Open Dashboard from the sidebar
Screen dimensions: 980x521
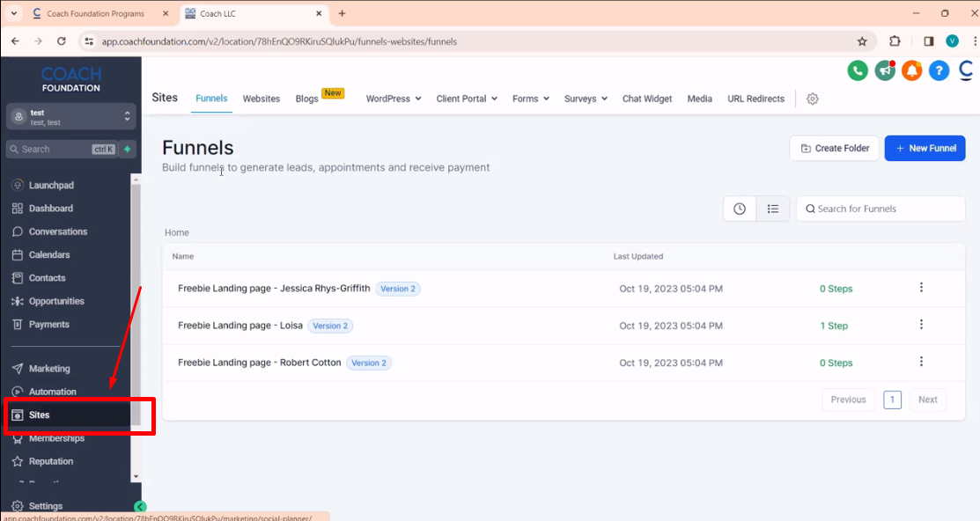[x=42, y=208]
